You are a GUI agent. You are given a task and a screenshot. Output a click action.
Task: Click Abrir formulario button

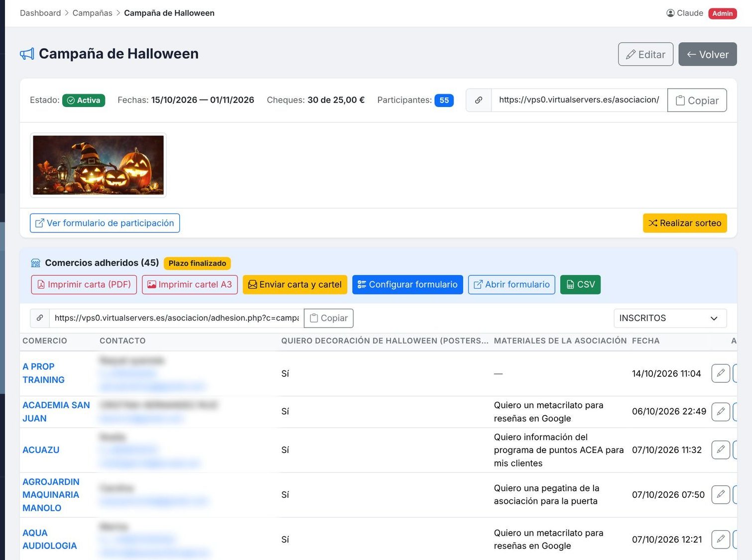click(x=511, y=285)
